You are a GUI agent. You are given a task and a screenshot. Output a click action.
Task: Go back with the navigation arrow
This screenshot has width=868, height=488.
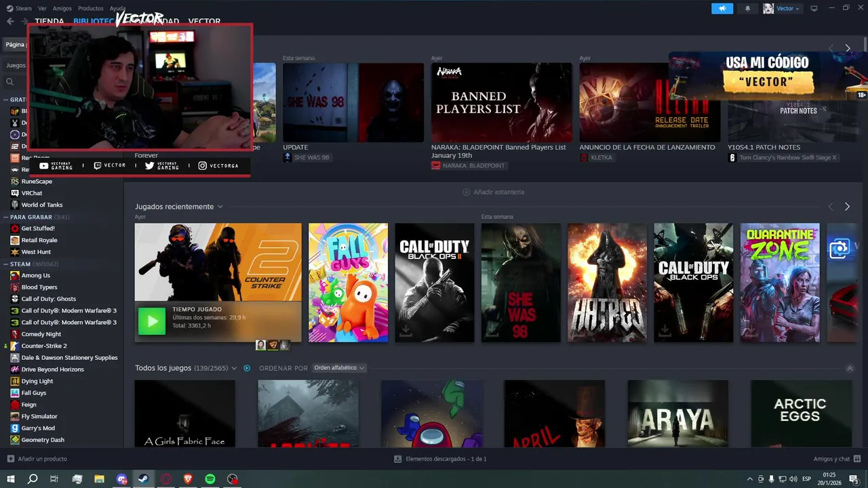pyautogui.click(x=10, y=21)
